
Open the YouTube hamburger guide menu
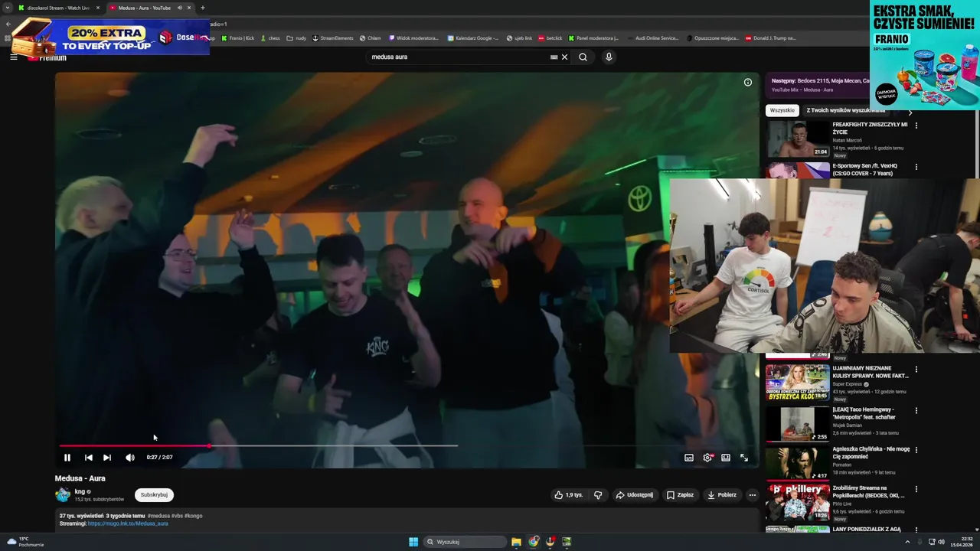coord(14,57)
